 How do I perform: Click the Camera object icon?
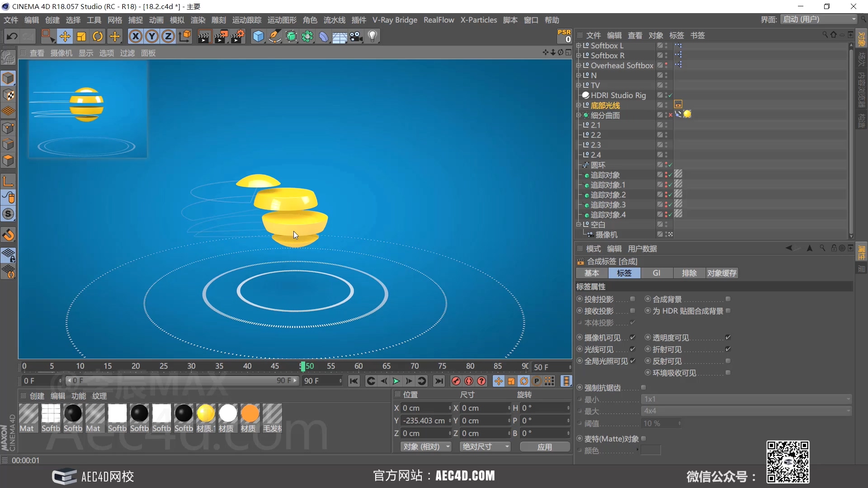pos(356,37)
